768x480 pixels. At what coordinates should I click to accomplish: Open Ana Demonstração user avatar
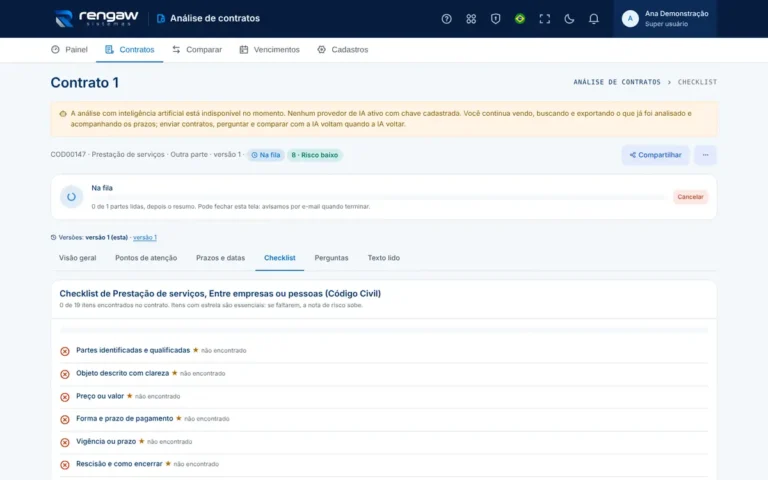click(630, 19)
